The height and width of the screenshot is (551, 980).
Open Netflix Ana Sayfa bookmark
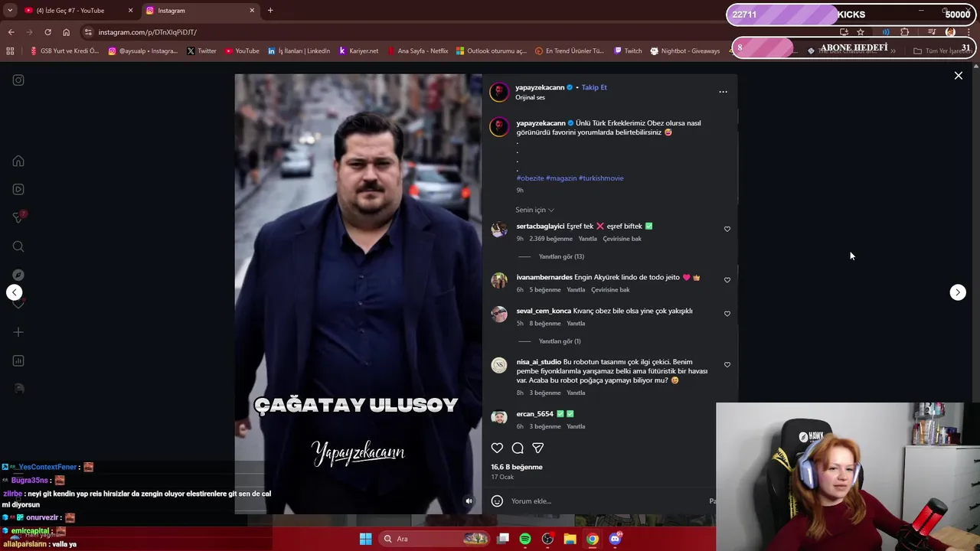tap(417, 51)
